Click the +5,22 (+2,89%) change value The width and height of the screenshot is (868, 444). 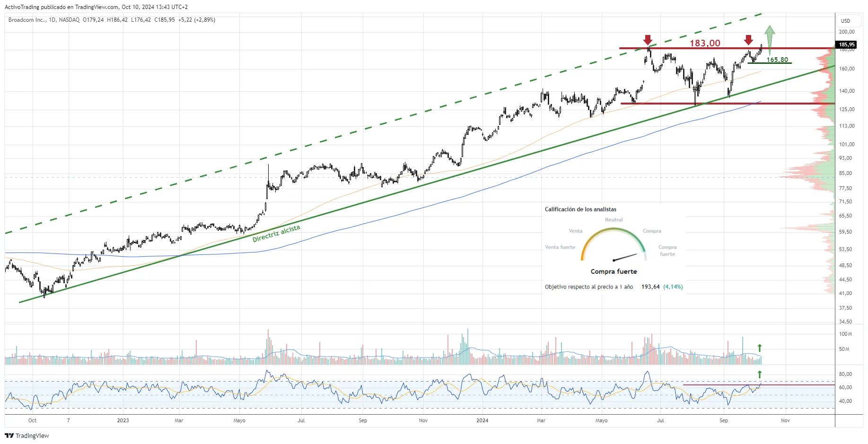click(x=197, y=20)
